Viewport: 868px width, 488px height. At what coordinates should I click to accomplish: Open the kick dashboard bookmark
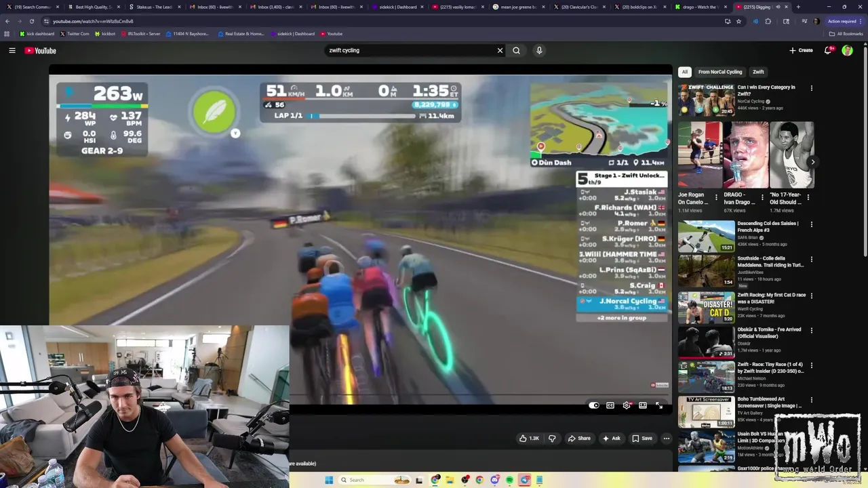(x=37, y=34)
